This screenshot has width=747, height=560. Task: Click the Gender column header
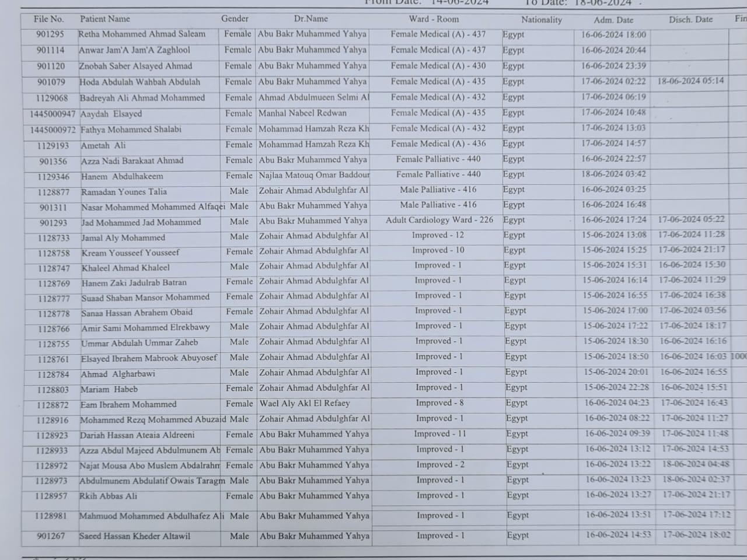235,19
